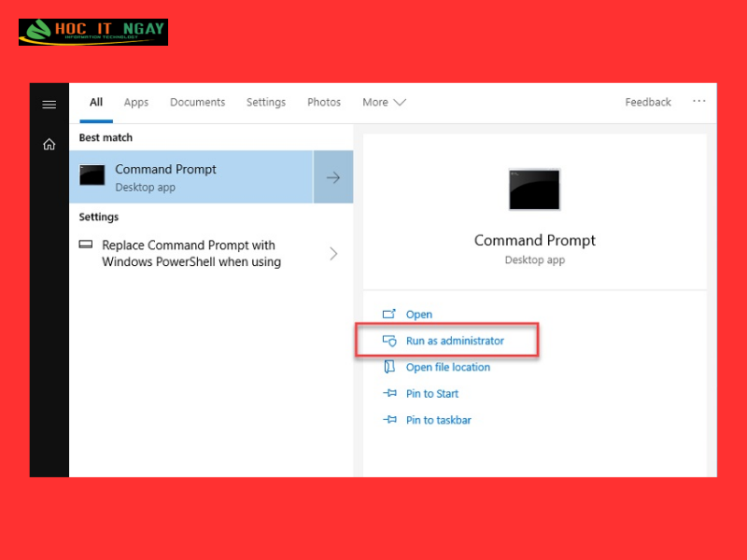The height and width of the screenshot is (560, 747).
Task: Switch to the Documents tab
Action: click(197, 103)
